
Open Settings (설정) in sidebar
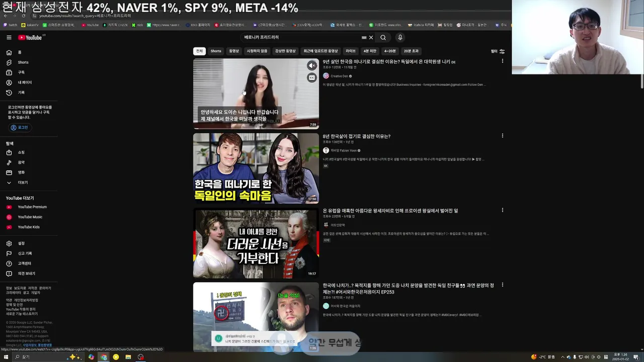point(29,243)
